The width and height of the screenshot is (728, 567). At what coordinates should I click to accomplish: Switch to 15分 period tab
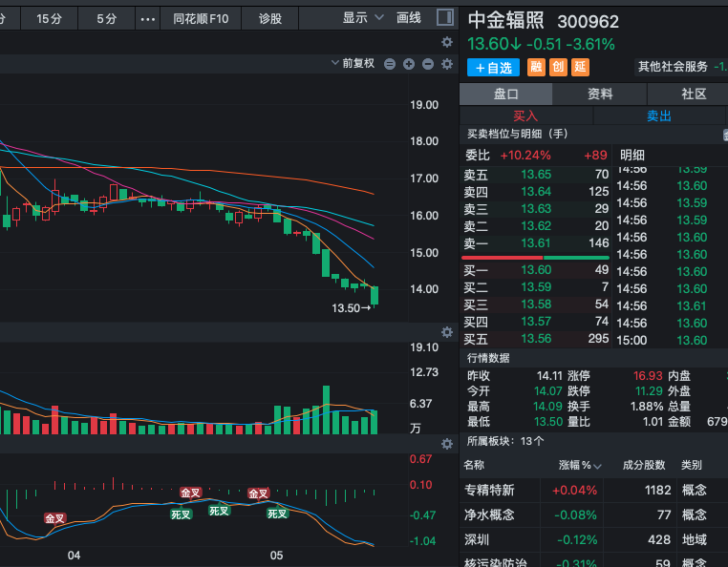(x=50, y=19)
